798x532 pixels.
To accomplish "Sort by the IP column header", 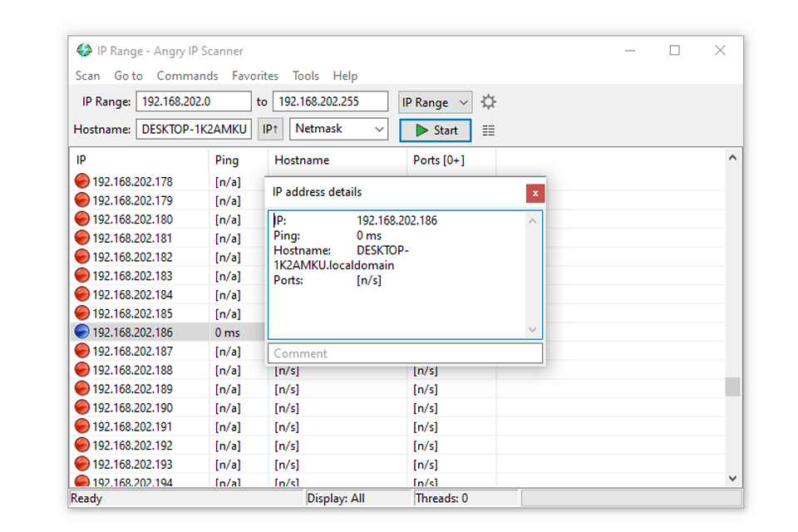I will pyautogui.click(x=139, y=160).
